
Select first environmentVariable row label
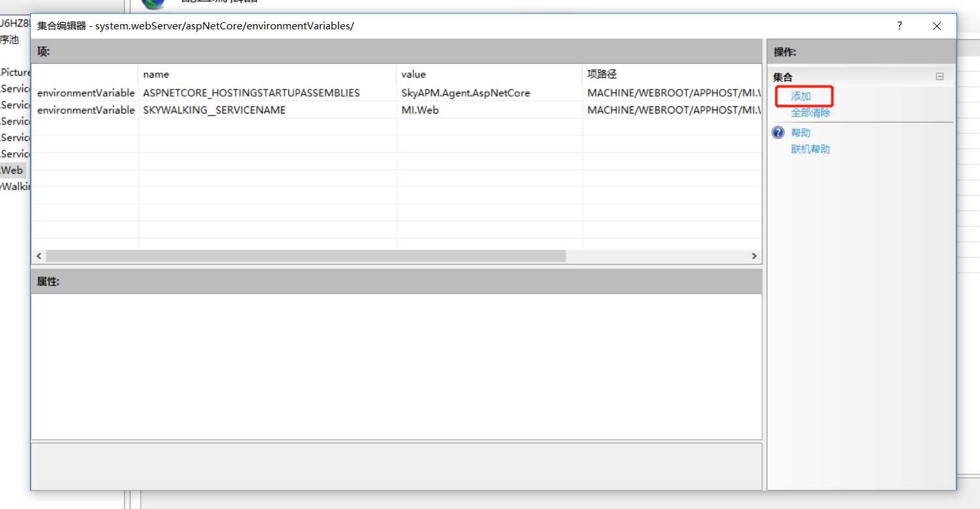coord(85,93)
